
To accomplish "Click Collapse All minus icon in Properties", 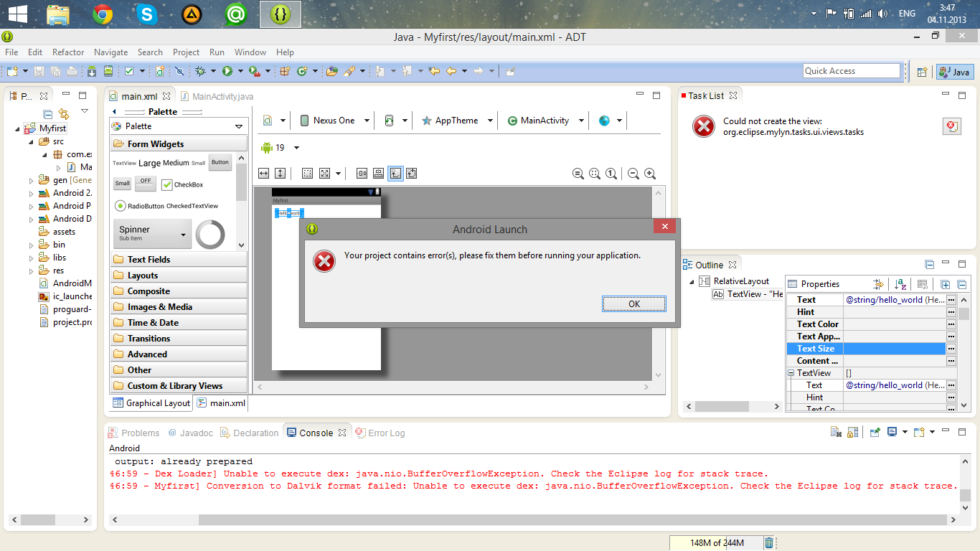I will [961, 284].
